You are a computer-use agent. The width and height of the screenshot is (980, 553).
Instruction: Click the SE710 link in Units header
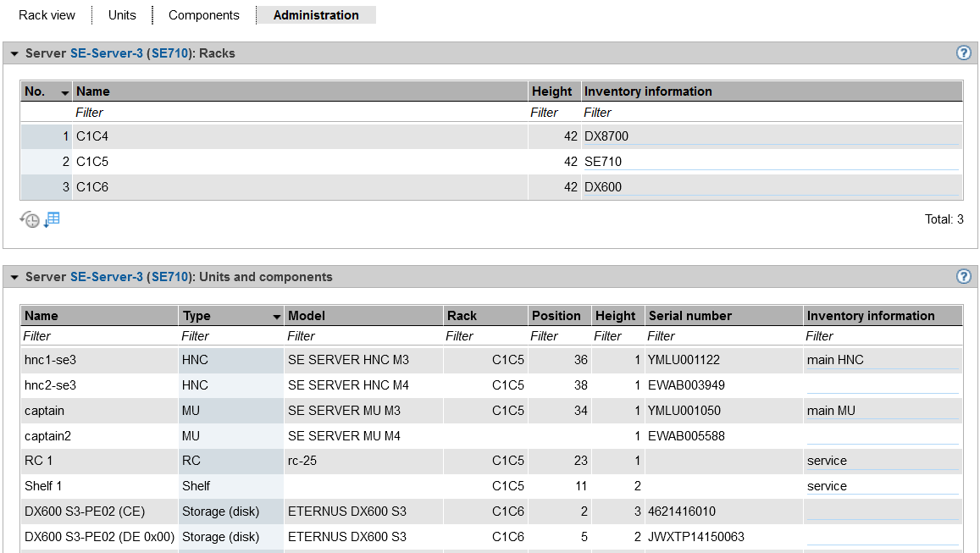point(169,277)
